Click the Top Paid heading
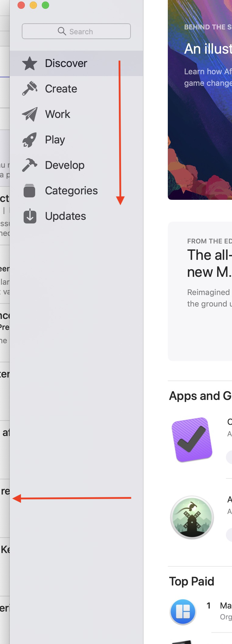This screenshot has width=232, height=644. coord(192,581)
